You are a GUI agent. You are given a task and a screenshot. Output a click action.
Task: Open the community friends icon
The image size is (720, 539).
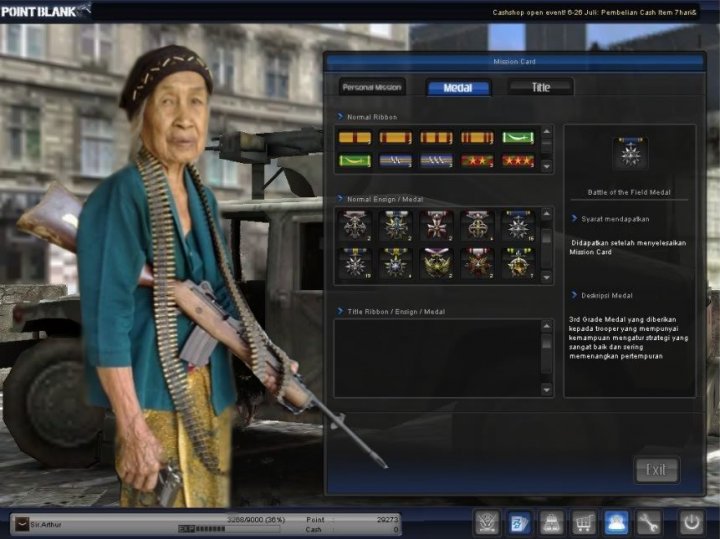pyautogui.click(x=615, y=522)
